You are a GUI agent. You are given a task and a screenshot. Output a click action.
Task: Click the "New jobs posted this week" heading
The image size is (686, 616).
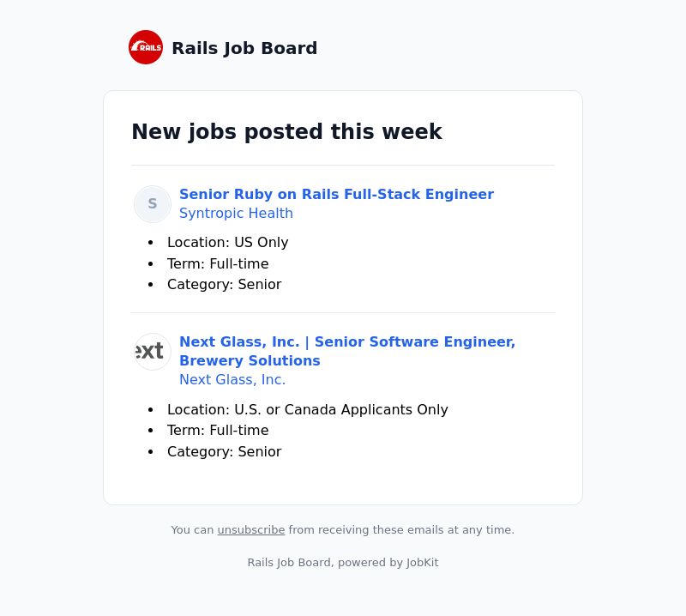point(287,132)
